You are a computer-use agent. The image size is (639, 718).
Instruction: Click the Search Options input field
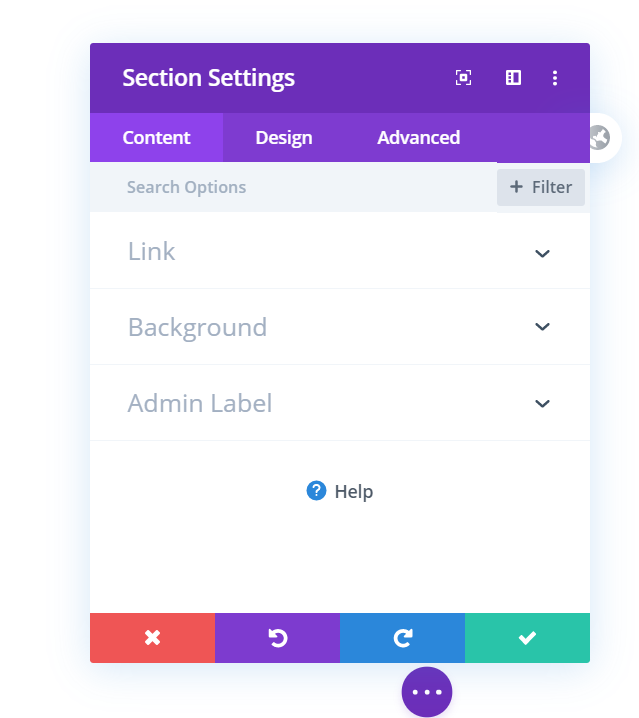point(293,187)
